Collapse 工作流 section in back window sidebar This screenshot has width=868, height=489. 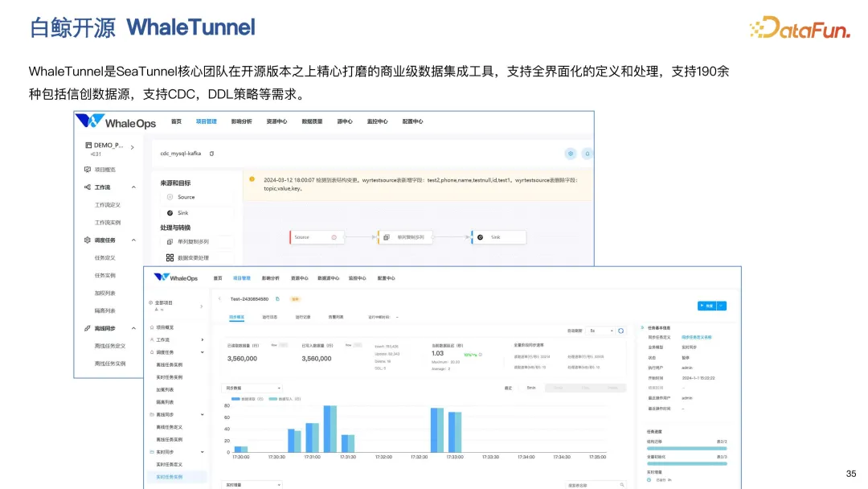click(133, 187)
